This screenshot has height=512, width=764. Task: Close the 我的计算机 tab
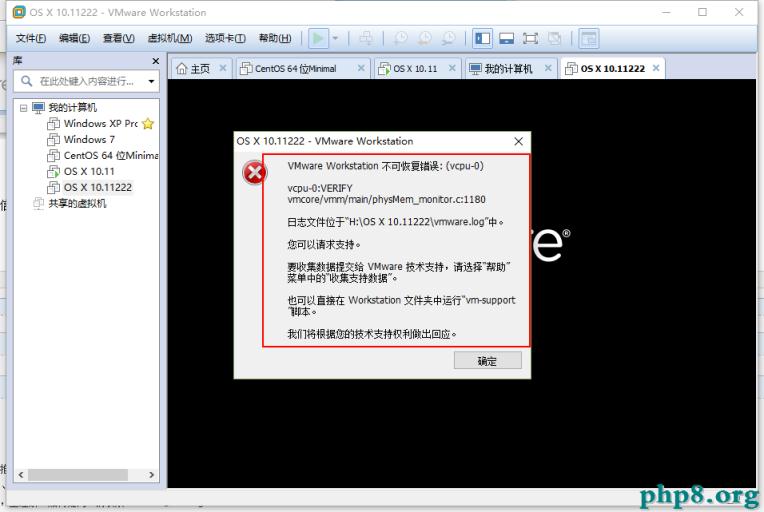tap(548, 68)
